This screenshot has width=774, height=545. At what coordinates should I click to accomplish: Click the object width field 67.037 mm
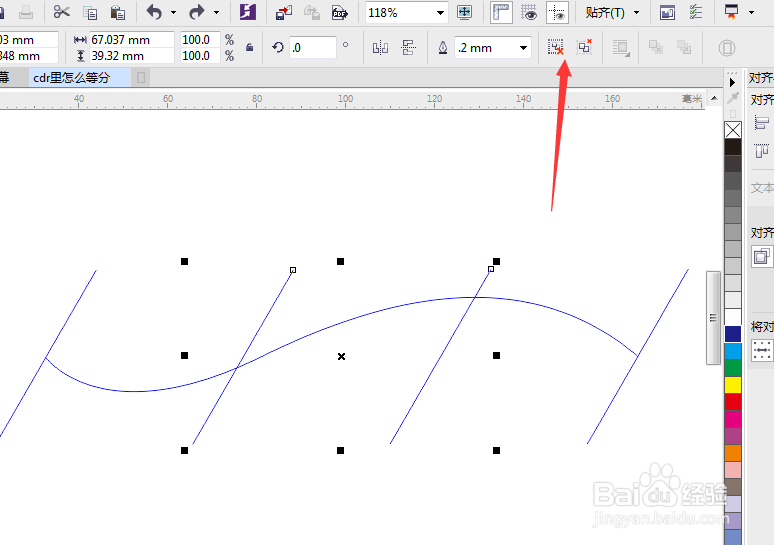[131, 39]
